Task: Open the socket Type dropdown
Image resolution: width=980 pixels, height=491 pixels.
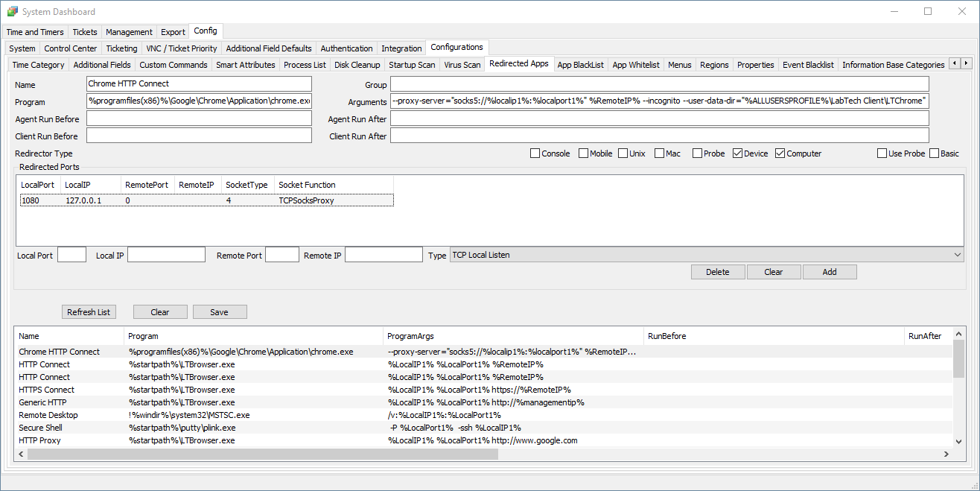Action: tap(957, 255)
